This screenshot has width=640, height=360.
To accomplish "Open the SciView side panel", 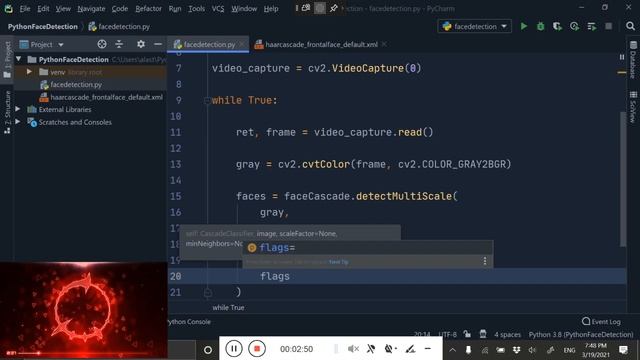I will tap(633, 107).
